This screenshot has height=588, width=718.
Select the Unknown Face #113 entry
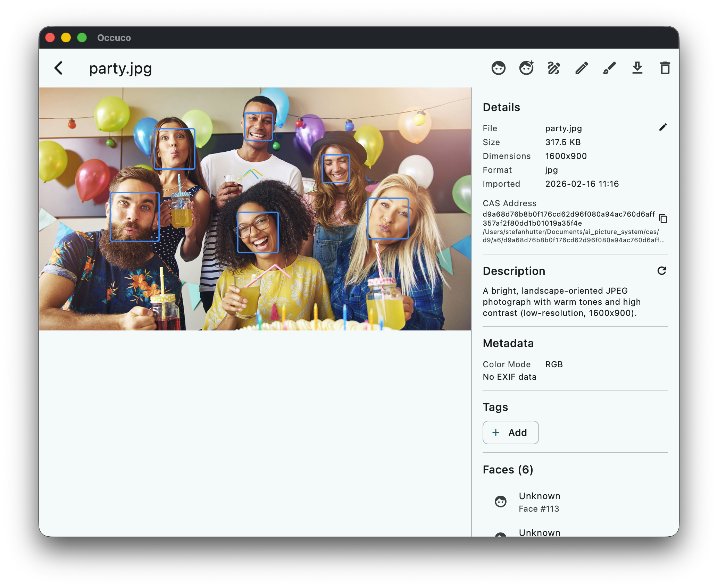539,502
